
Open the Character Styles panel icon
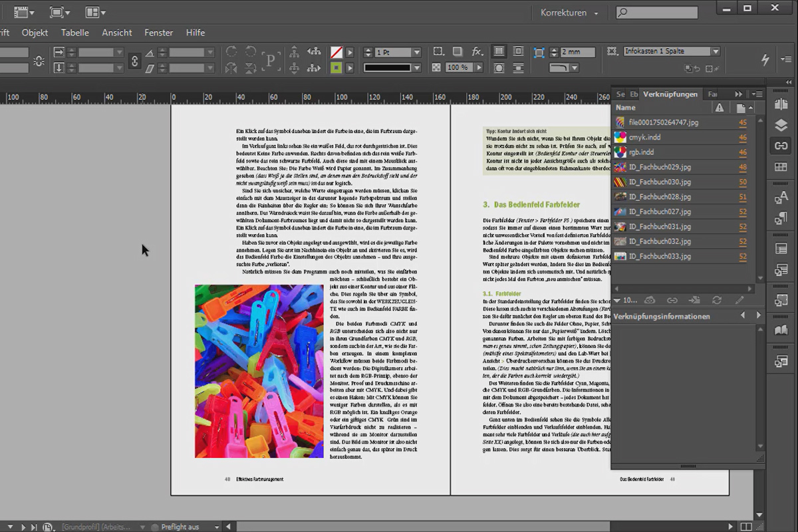(781, 197)
